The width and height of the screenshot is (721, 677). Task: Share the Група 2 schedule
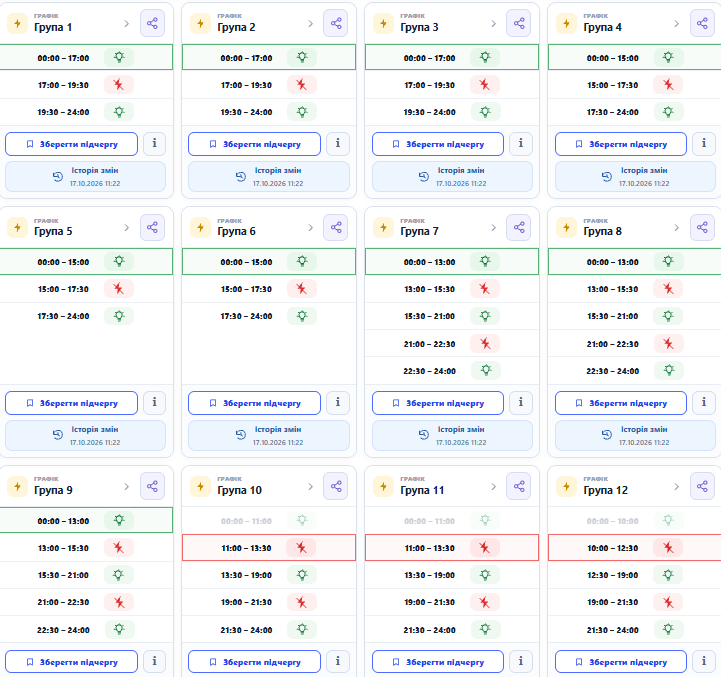336,23
